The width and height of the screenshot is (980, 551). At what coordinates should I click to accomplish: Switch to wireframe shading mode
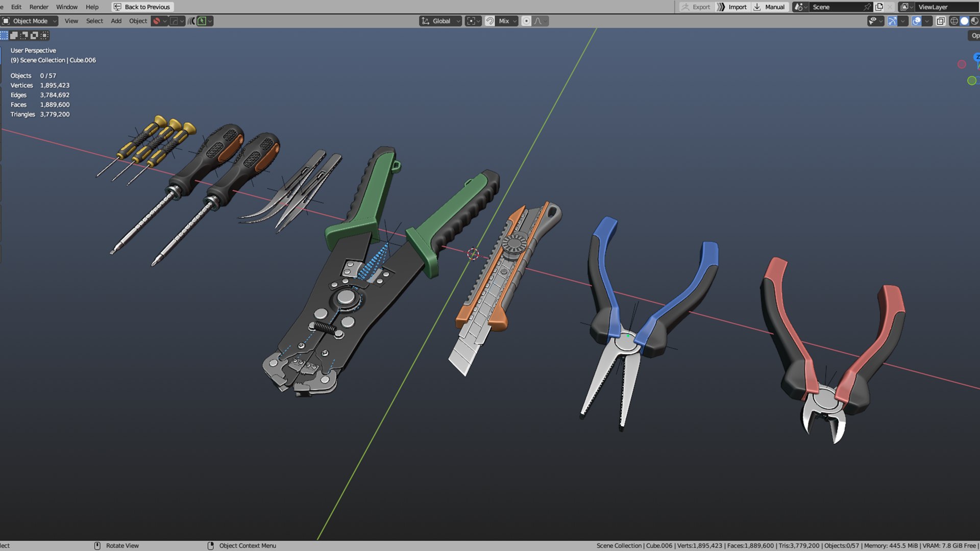(x=954, y=21)
